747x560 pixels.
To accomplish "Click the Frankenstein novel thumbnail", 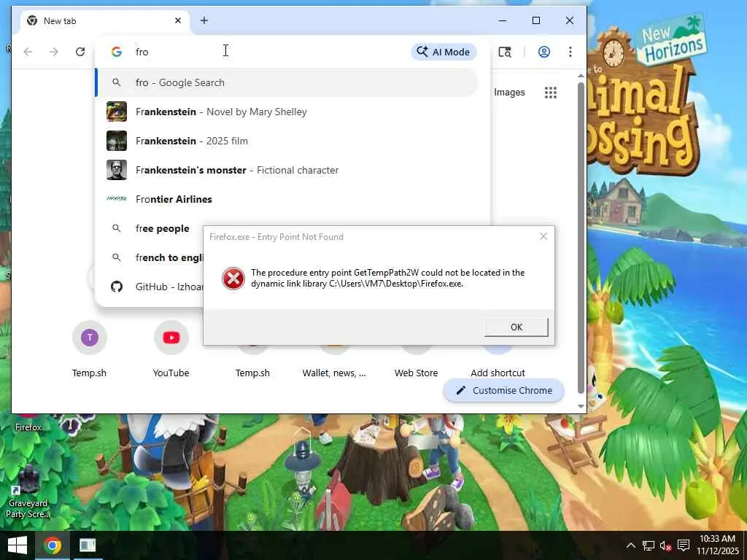I will pyautogui.click(x=117, y=112).
